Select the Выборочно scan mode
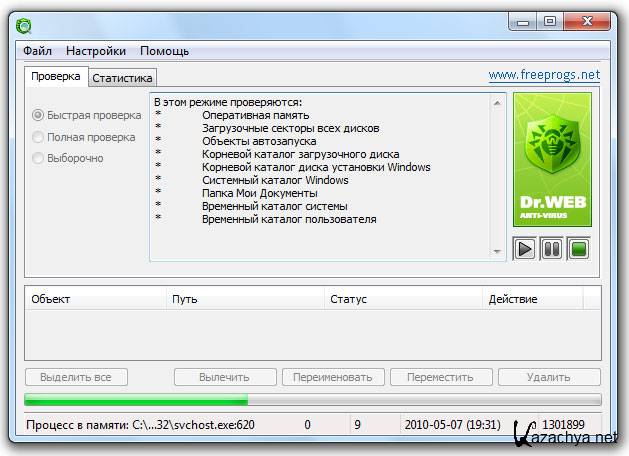629x456 pixels. [39, 158]
